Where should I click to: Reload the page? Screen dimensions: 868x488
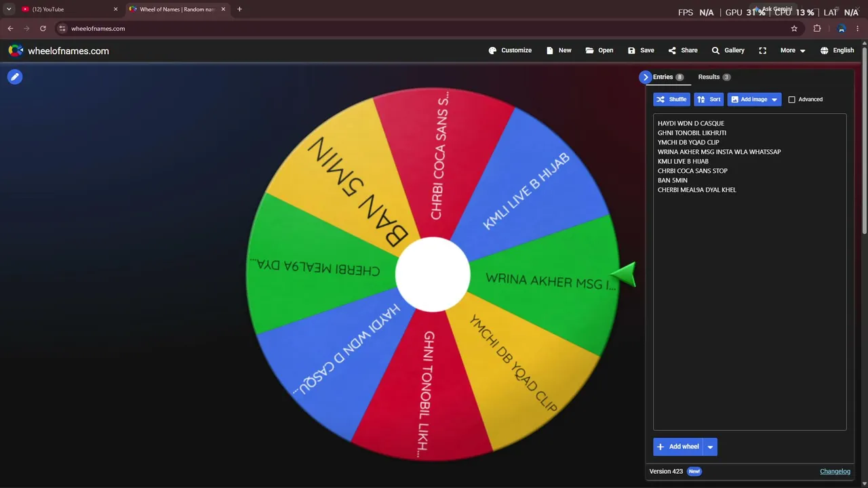tap(43, 28)
